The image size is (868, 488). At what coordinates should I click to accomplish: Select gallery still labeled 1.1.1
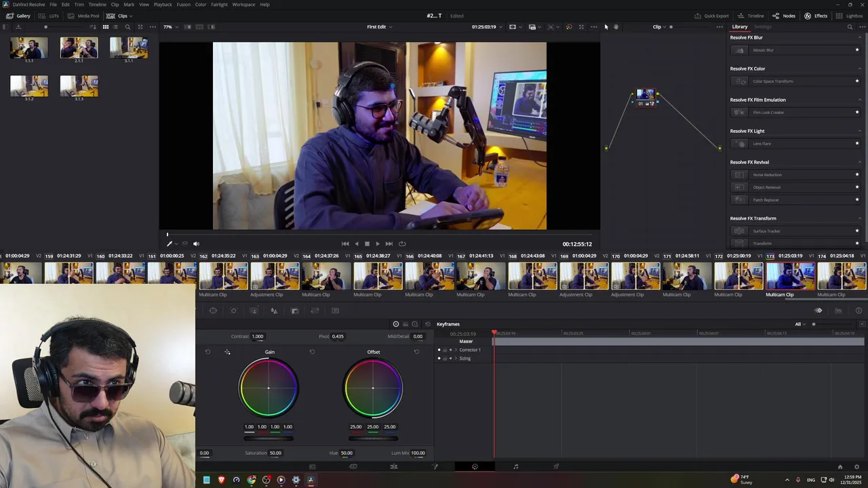pos(29,48)
